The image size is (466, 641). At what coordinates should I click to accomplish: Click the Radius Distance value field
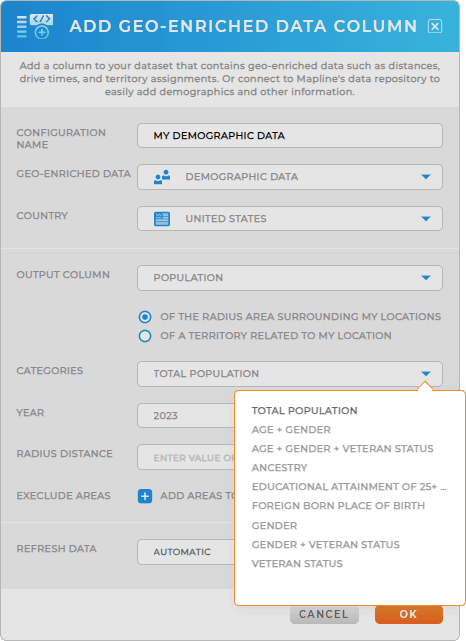point(186,457)
